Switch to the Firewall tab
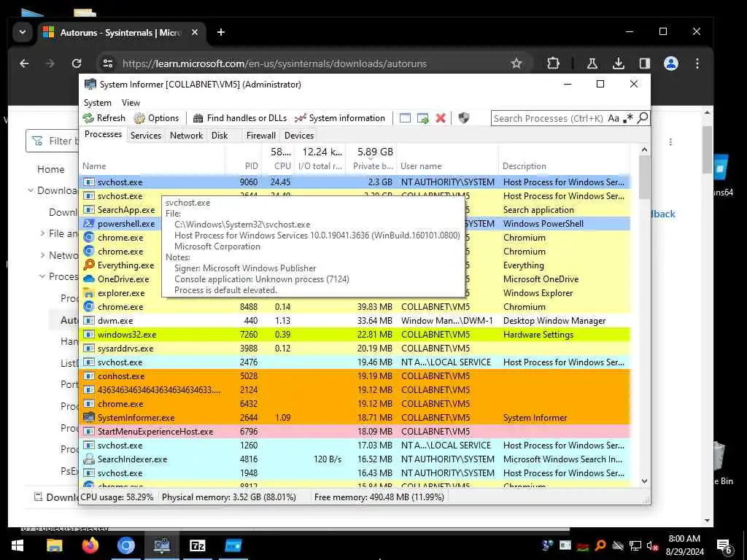747x560 pixels. [x=260, y=135]
